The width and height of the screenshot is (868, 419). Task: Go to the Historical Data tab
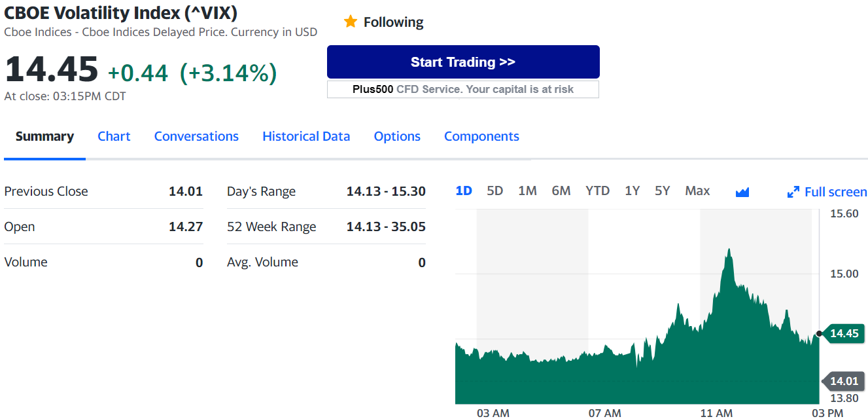(x=306, y=136)
